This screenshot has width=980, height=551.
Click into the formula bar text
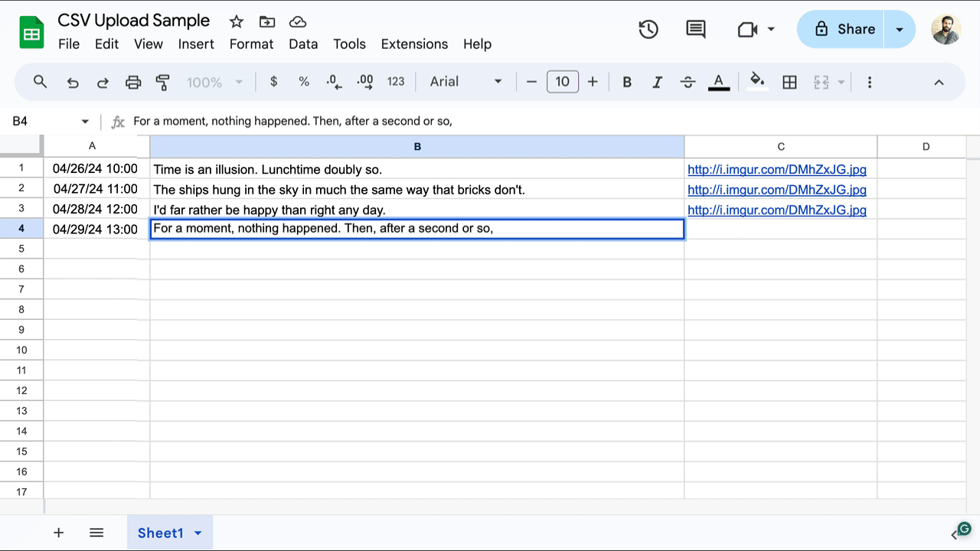coord(293,122)
